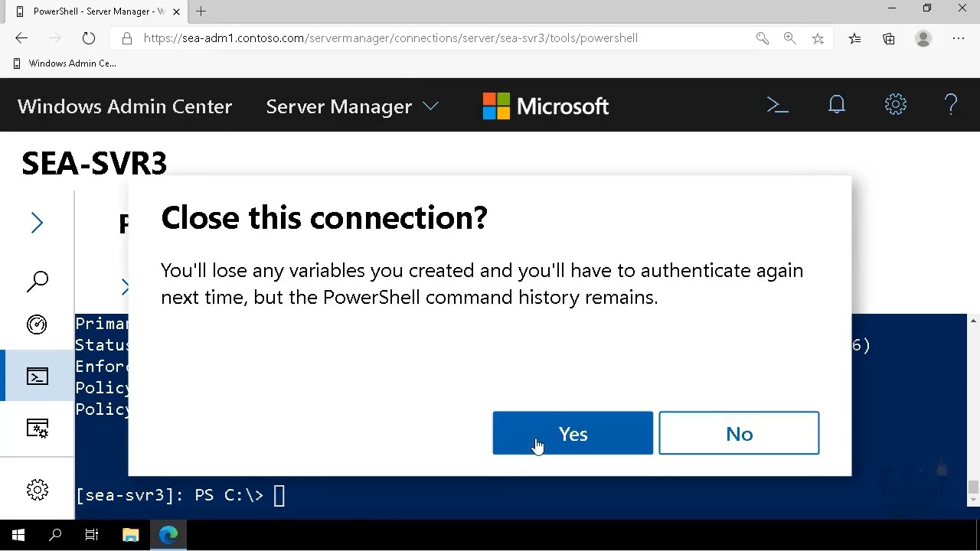Reload the browser page
Viewport: 980px width, 551px height.
(89, 38)
